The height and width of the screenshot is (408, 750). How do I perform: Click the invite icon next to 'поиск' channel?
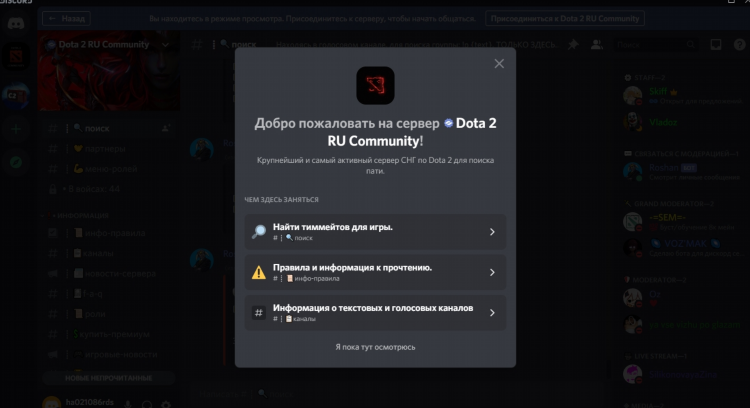(x=165, y=128)
